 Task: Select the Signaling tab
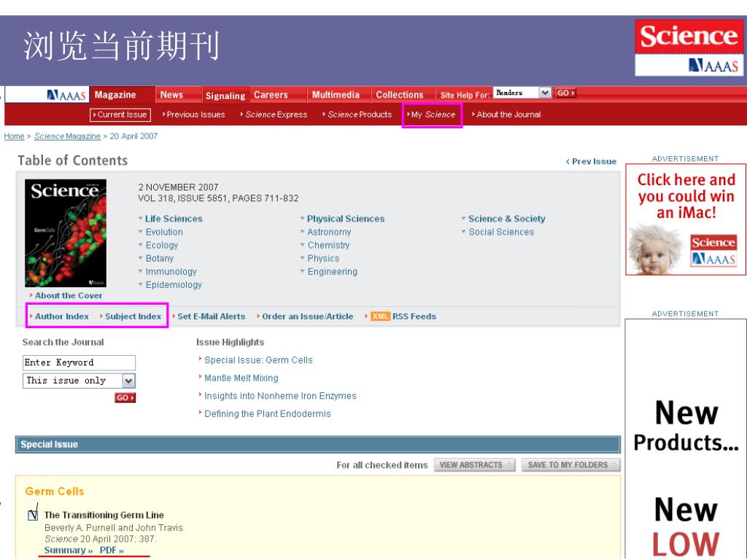tap(225, 96)
